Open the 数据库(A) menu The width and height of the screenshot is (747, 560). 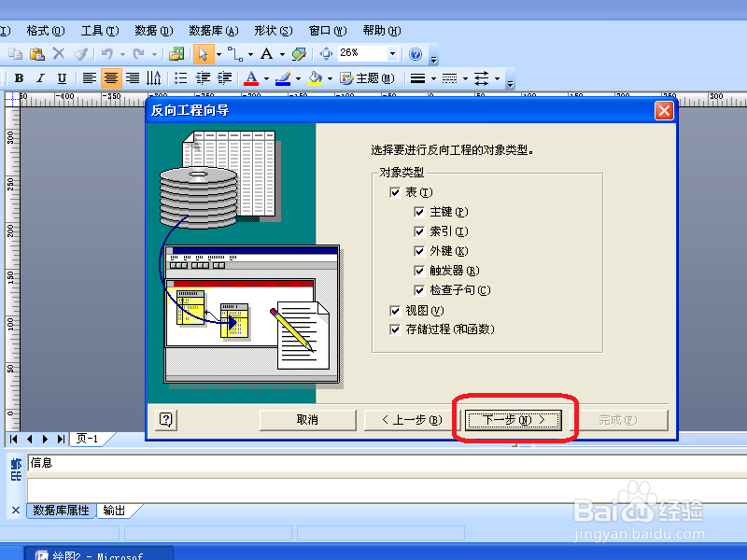point(213,30)
